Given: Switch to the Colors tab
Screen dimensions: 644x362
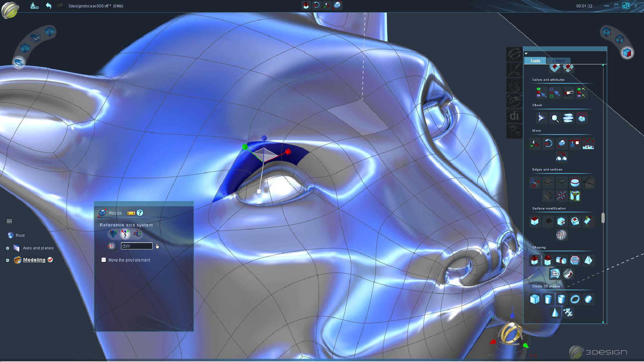Looking at the screenshot, I should click(558, 61).
